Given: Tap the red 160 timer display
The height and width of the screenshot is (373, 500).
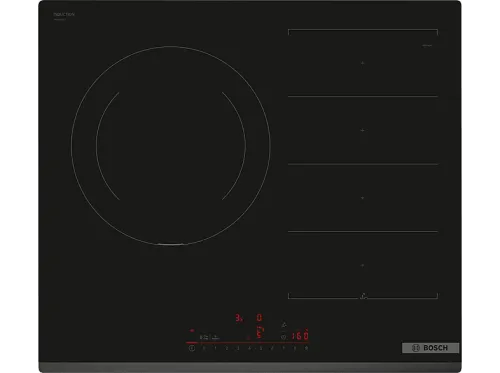Looking at the screenshot, I should click(300, 335).
